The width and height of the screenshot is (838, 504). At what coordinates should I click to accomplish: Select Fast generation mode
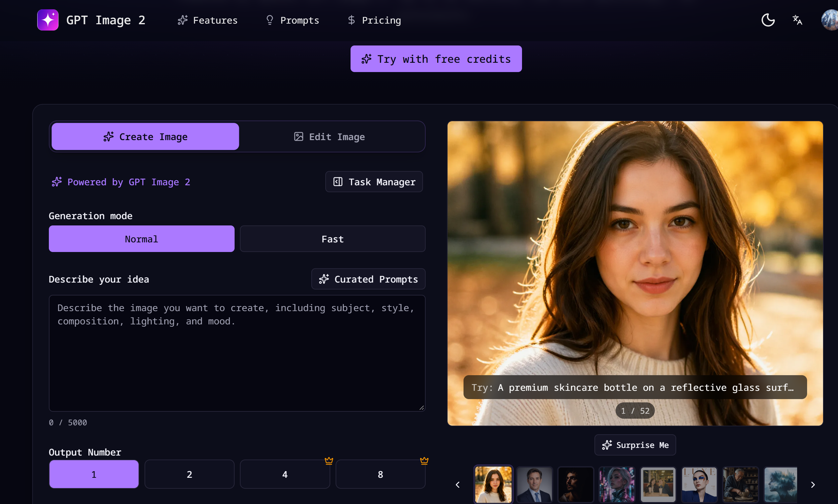coord(332,239)
